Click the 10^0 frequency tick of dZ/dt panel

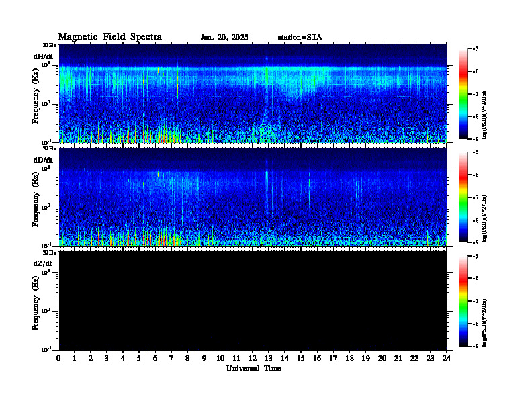pyautogui.click(x=46, y=311)
